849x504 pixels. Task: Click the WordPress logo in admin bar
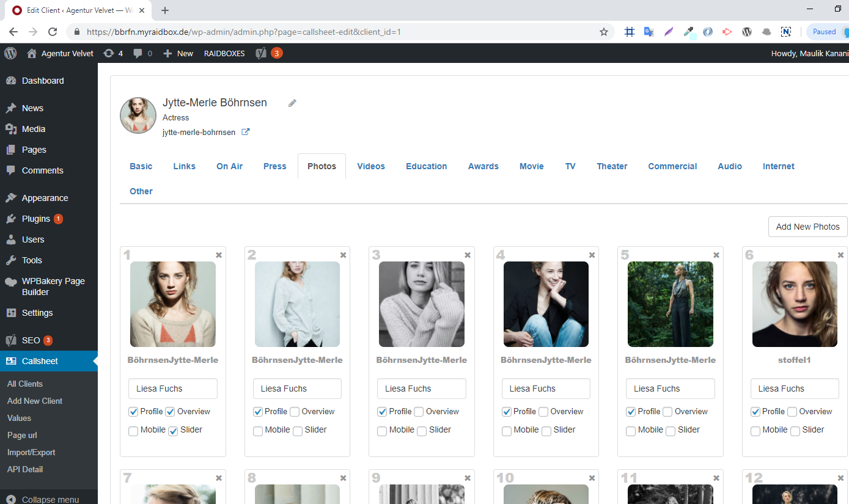pos(10,53)
